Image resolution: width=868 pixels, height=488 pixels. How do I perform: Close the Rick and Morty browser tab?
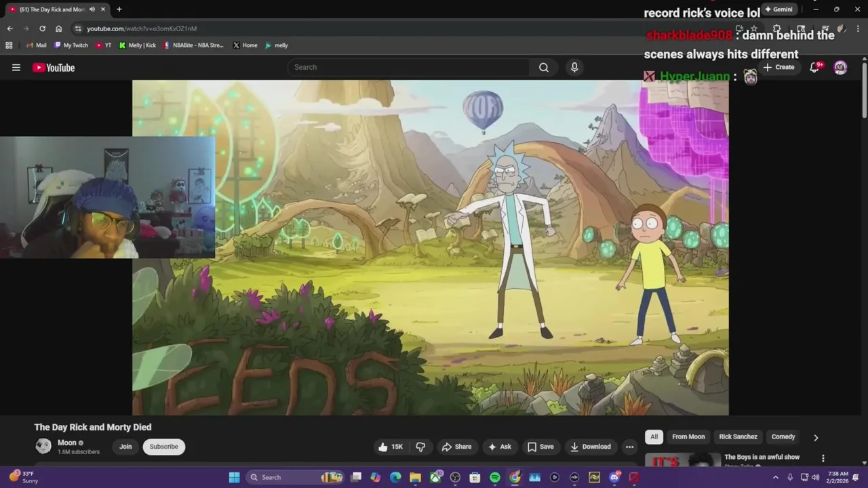point(103,9)
